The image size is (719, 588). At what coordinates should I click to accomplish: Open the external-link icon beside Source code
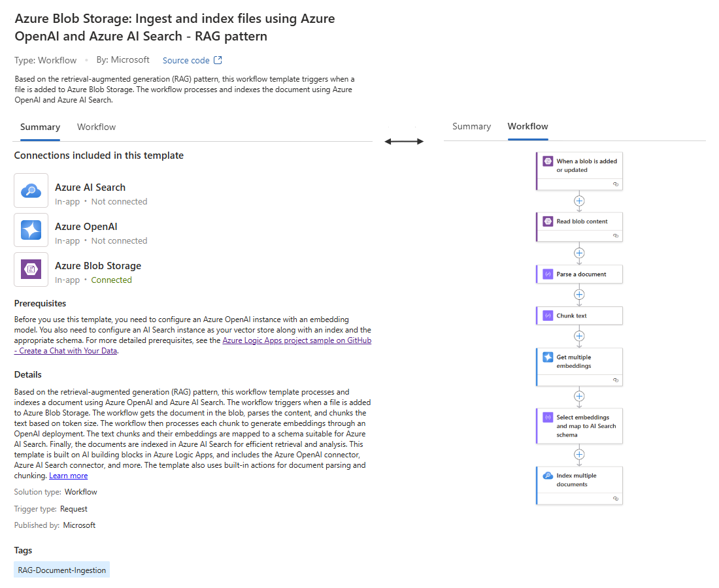tap(218, 60)
